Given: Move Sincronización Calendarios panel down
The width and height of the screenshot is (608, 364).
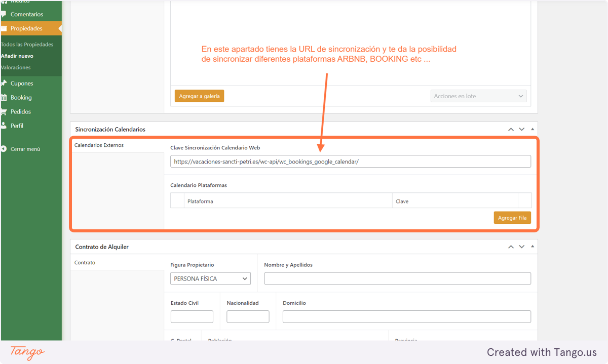Looking at the screenshot, I should click(x=522, y=130).
